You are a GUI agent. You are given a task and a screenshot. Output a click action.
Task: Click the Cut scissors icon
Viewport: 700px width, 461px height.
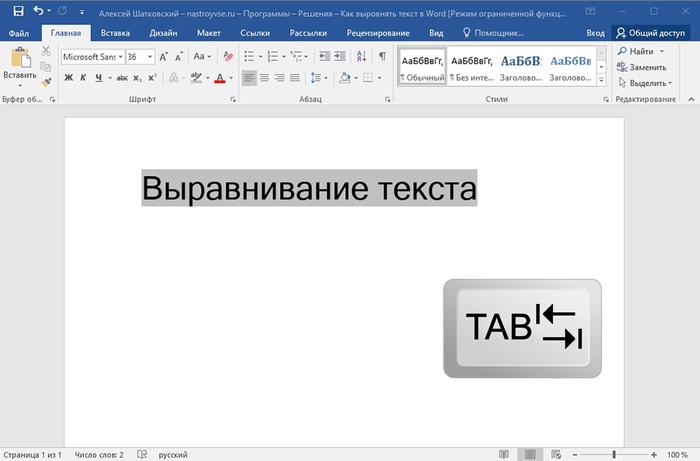[x=47, y=51]
